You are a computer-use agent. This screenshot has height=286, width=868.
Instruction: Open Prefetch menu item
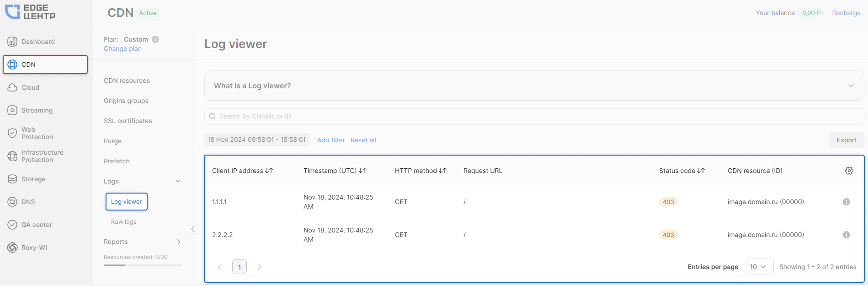(x=117, y=161)
